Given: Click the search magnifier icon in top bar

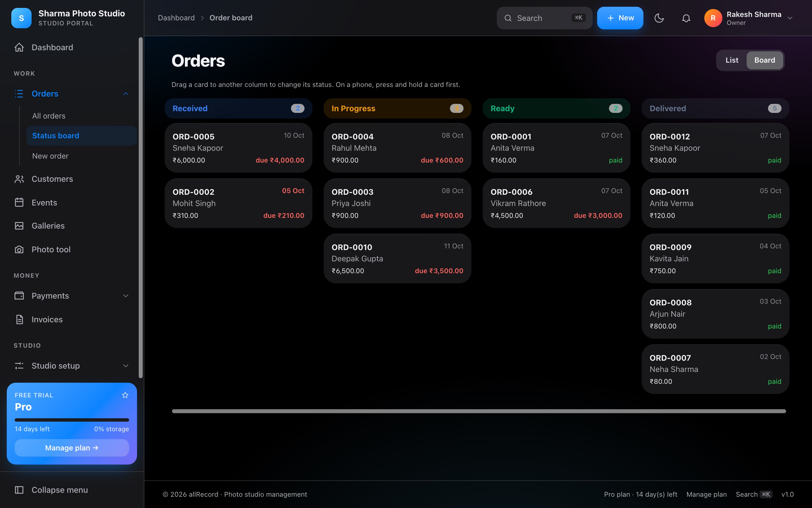Looking at the screenshot, I should (508, 18).
